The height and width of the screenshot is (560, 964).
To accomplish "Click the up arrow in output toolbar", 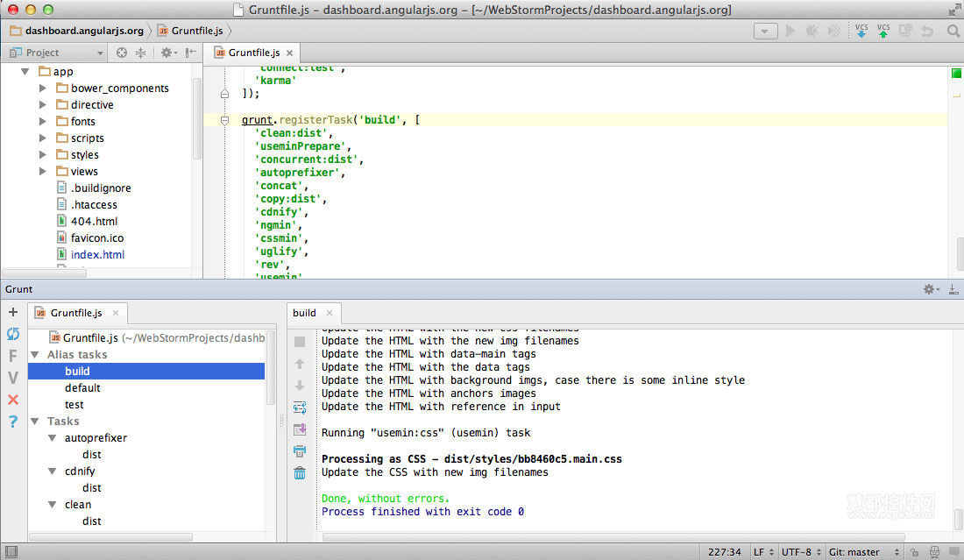I will (300, 364).
